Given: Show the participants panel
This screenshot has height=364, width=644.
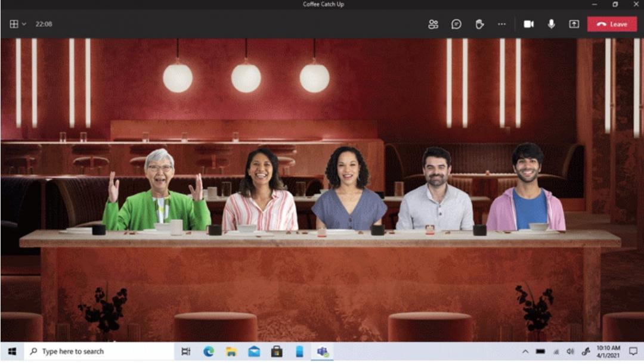Looking at the screenshot, I should (433, 24).
